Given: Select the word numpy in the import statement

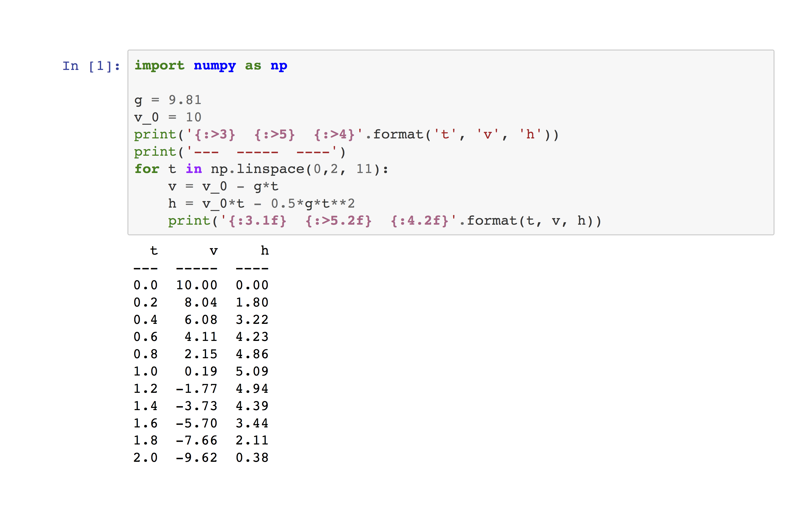Looking at the screenshot, I should 215,66.
